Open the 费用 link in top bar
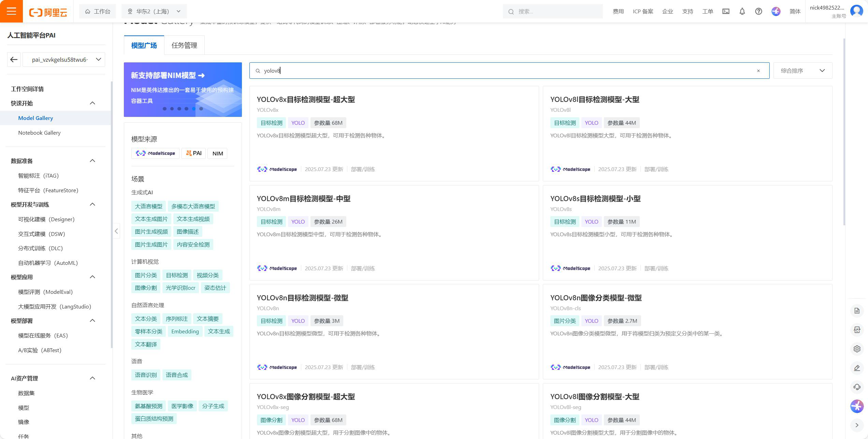 (x=618, y=11)
